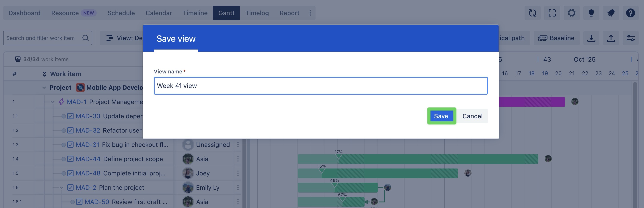Click the Save button in dialog

click(x=441, y=116)
